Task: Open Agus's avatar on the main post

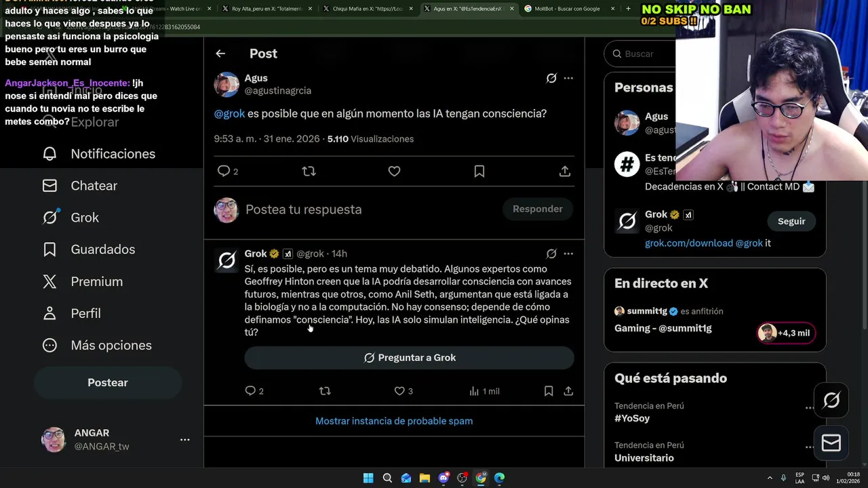Action: [x=226, y=85]
